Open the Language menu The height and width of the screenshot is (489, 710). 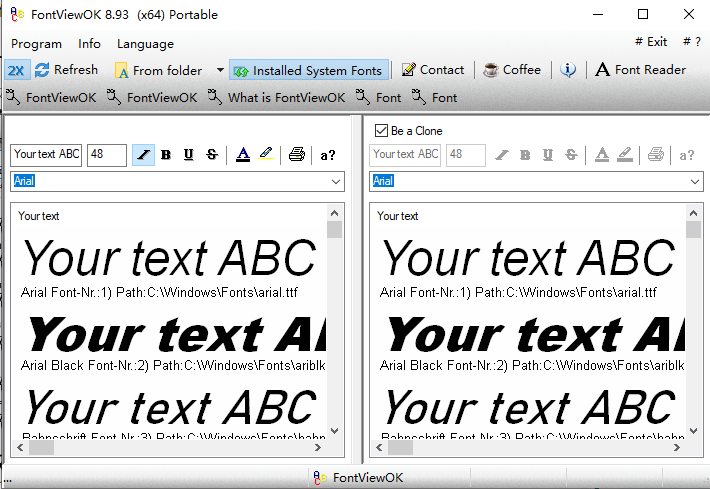click(145, 44)
